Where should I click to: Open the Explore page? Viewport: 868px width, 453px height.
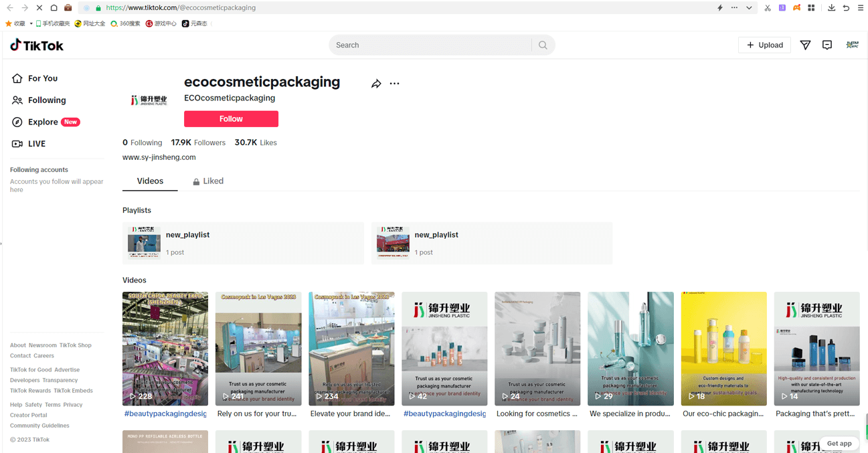(46, 122)
